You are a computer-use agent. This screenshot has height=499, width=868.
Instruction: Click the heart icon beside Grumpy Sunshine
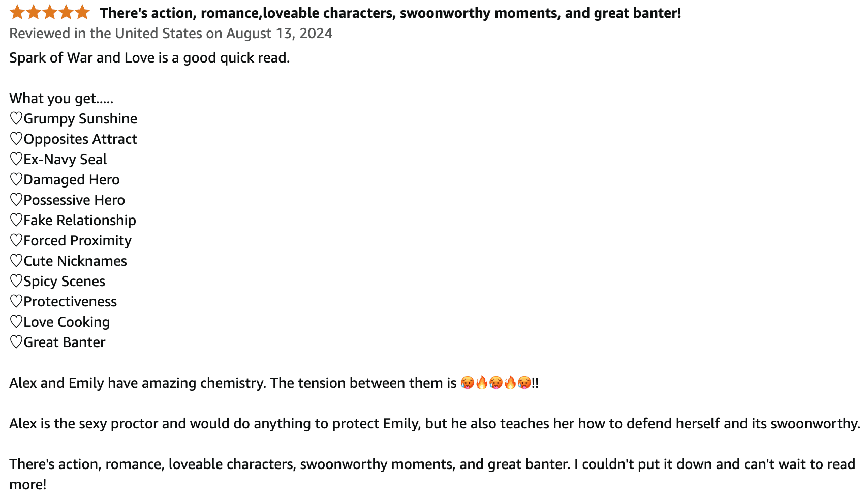tap(16, 118)
